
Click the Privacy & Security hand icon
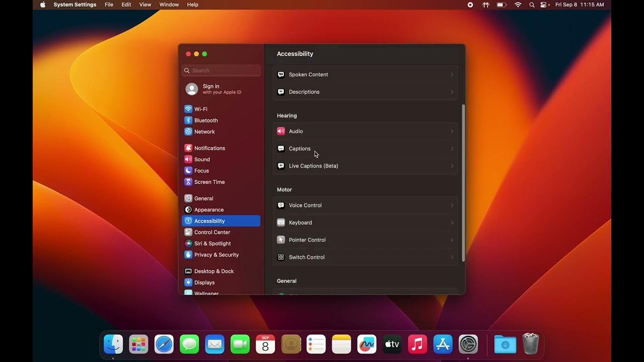pos(188,255)
